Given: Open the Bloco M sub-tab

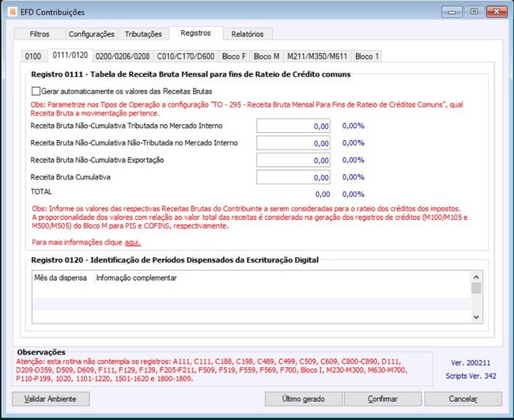Looking at the screenshot, I should [266, 56].
